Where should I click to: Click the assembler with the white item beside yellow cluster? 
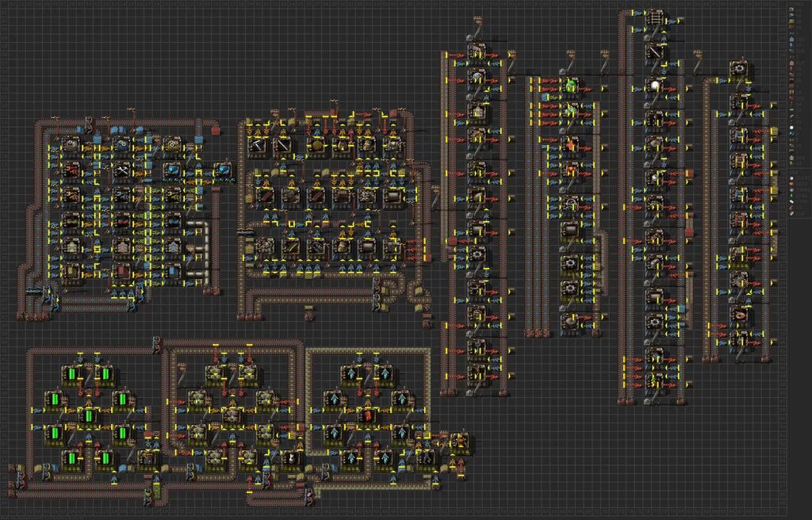point(291,458)
